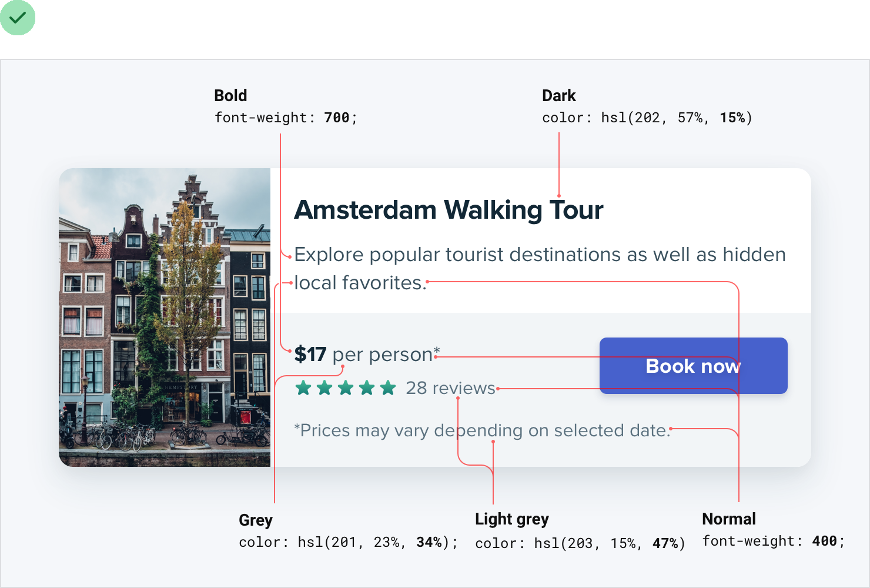Click the fifth green rating star

coord(388,388)
